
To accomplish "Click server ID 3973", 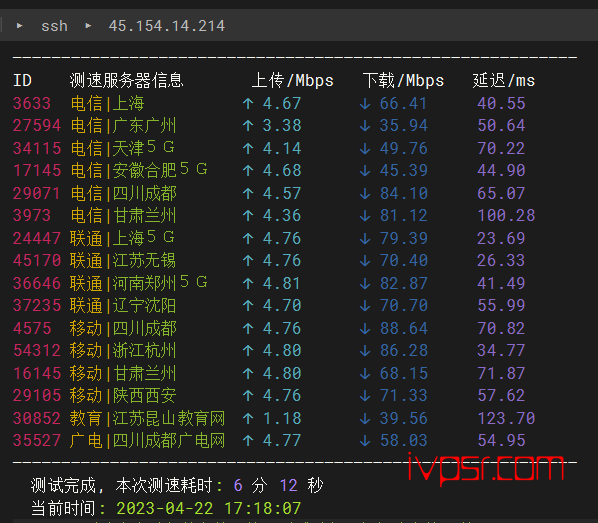I will 32,216.
